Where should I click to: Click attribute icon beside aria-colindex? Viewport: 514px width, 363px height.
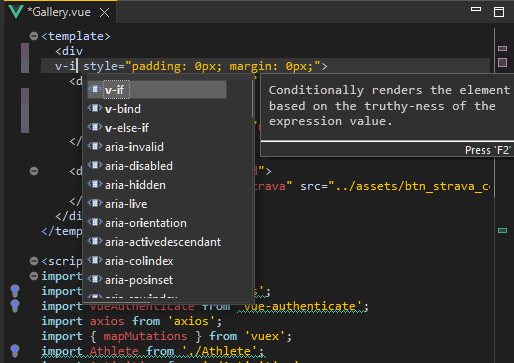tap(95, 260)
